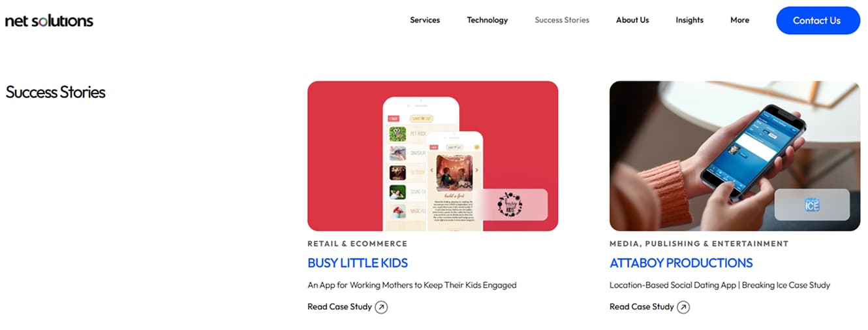Screen dimensions: 868x330
Task: Click the arrow icon beside Attaboy Productions Read Case Study
Action: pyautogui.click(x=683, y=307)
